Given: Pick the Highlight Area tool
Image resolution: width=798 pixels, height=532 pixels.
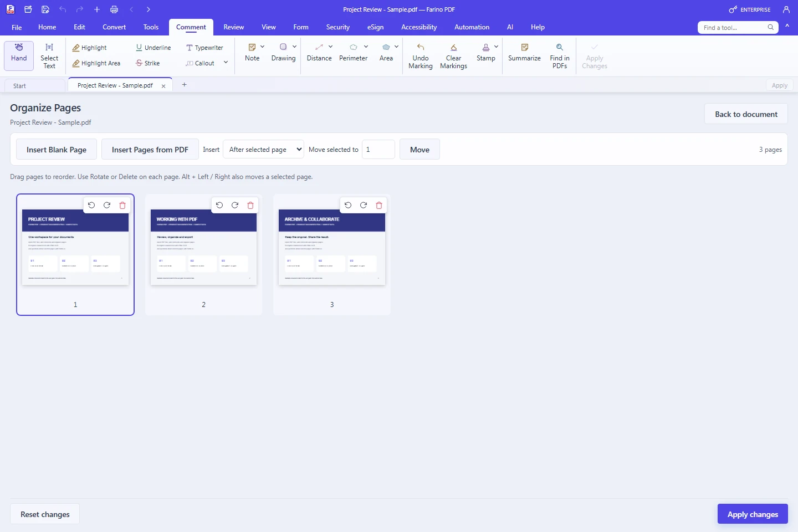Looking at the screenshot, I should 96,63.
